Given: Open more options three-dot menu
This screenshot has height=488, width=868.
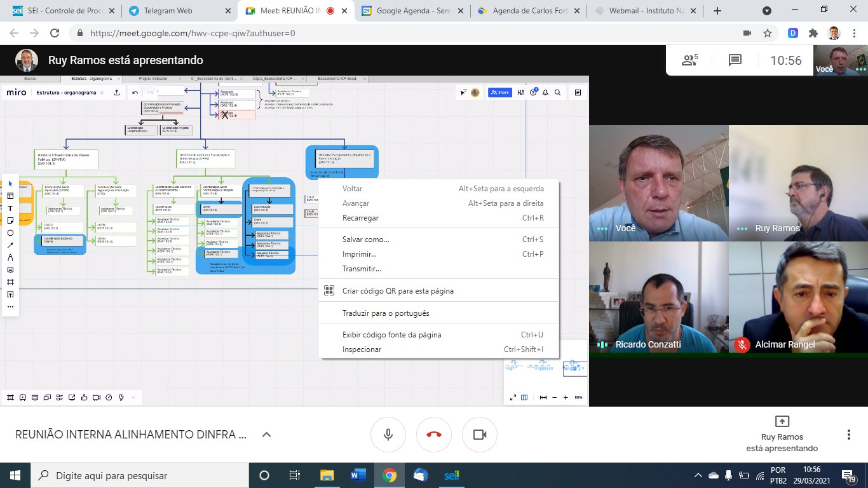Looking at the screenshot, I should click(x=848, y=435).
